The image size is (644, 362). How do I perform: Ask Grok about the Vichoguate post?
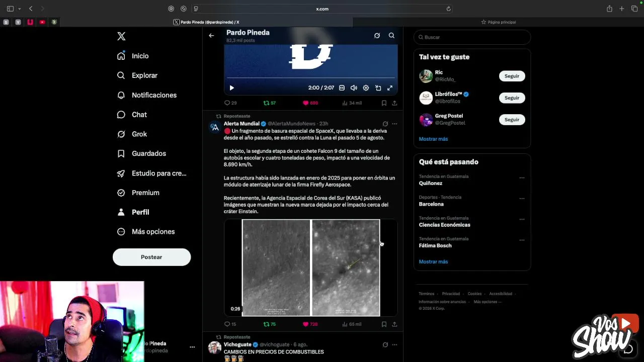pos(385,345)
